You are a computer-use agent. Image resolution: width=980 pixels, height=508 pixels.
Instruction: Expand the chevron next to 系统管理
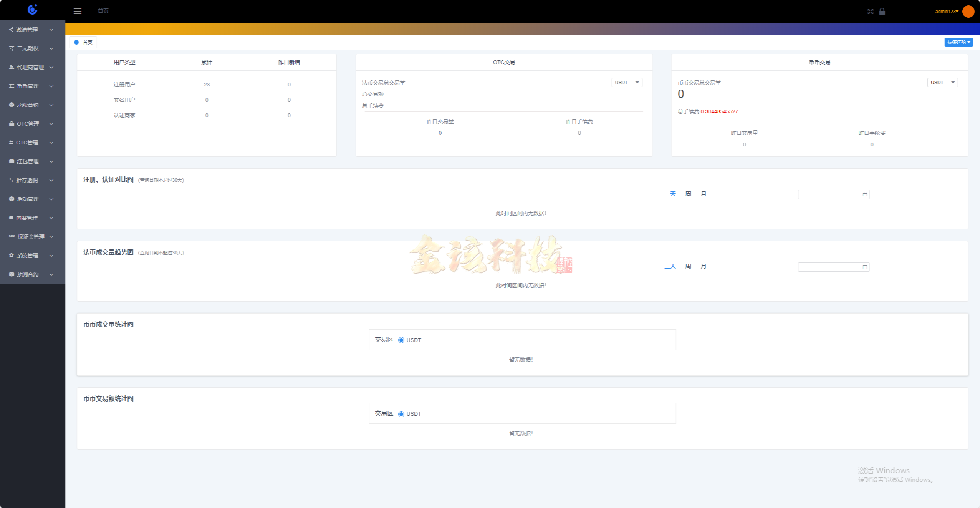(x=51, y=256)
